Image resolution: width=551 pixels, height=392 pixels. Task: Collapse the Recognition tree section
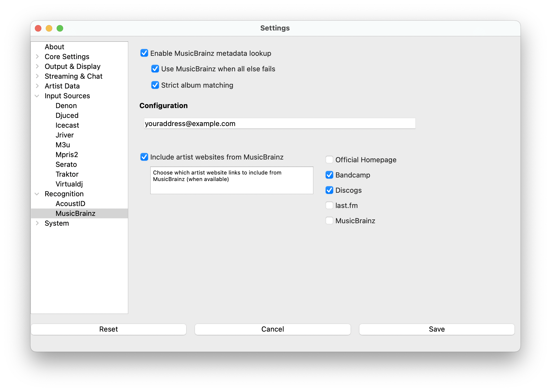37,194
